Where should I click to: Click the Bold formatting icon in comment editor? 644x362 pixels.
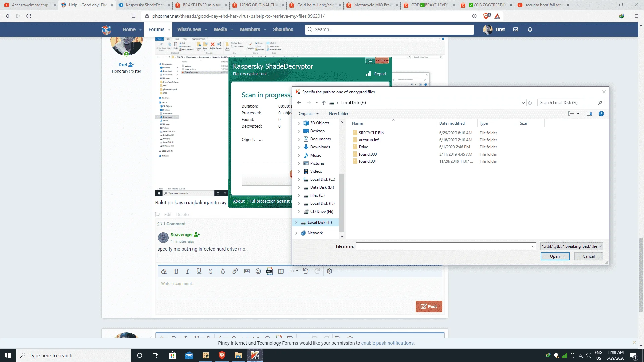point(176,271)
